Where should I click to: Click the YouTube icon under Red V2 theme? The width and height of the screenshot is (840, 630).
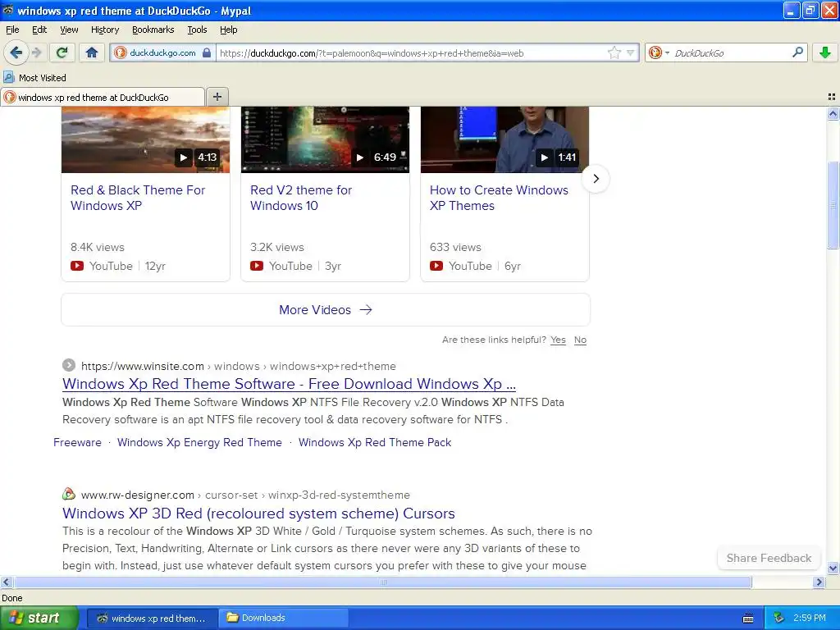pos(257,266)
